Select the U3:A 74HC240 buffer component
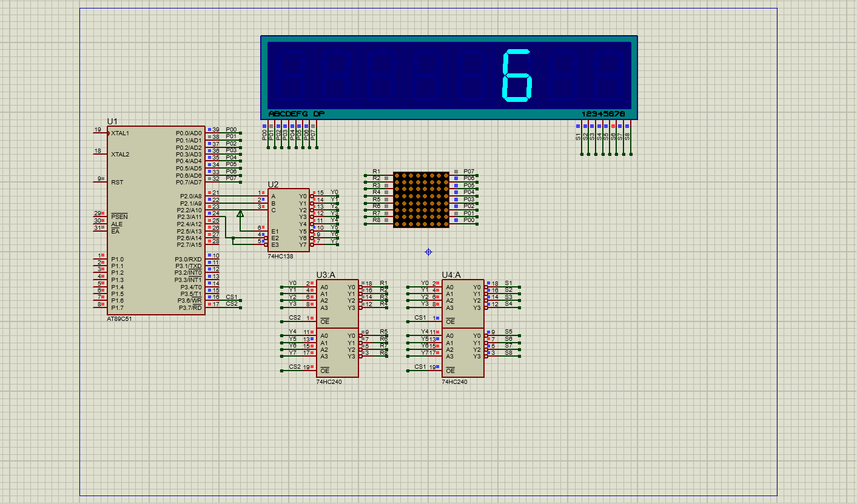Screen dimensions: 857x504 pos(337,328)
